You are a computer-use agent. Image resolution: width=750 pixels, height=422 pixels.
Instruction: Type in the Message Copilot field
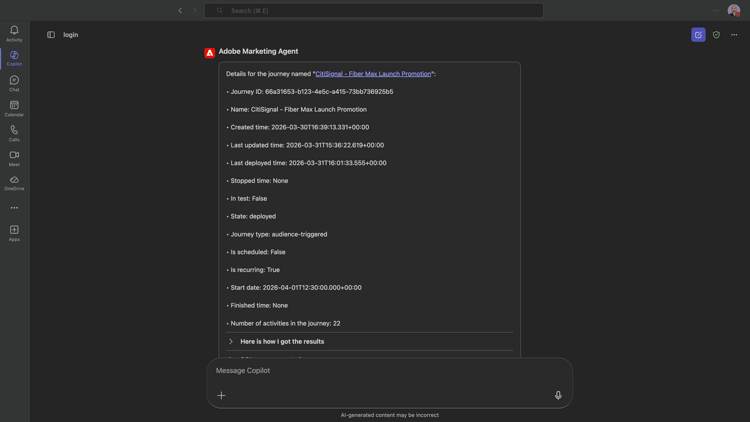[380, 370]
